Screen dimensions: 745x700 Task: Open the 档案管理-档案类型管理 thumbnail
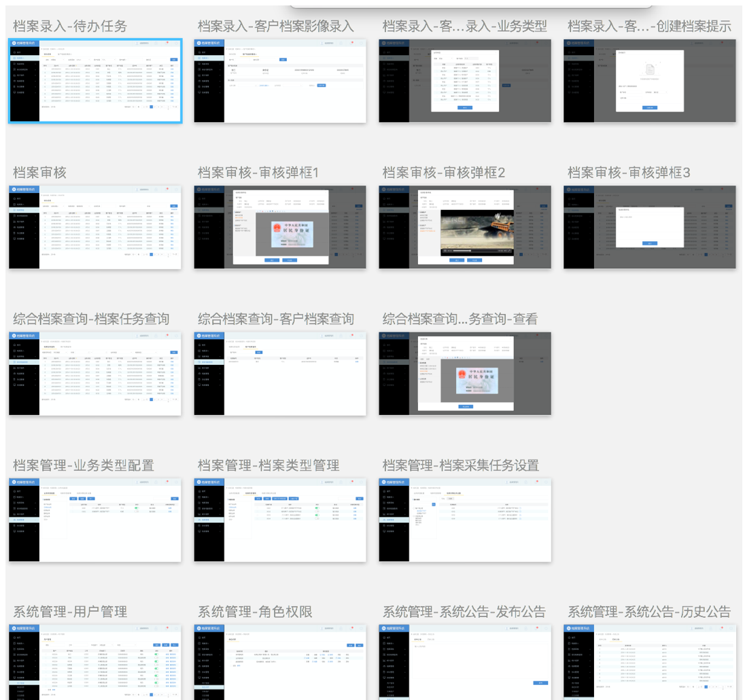tap(280, 521)
